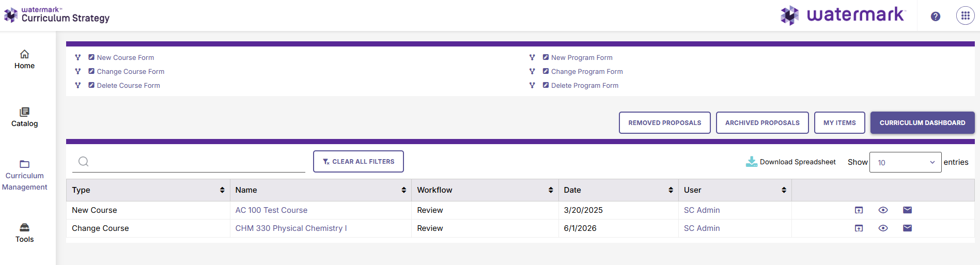The height and width of the screenshot is (265, 980).
Task: Open the Show entries dropdown
Action: [905, 162]
